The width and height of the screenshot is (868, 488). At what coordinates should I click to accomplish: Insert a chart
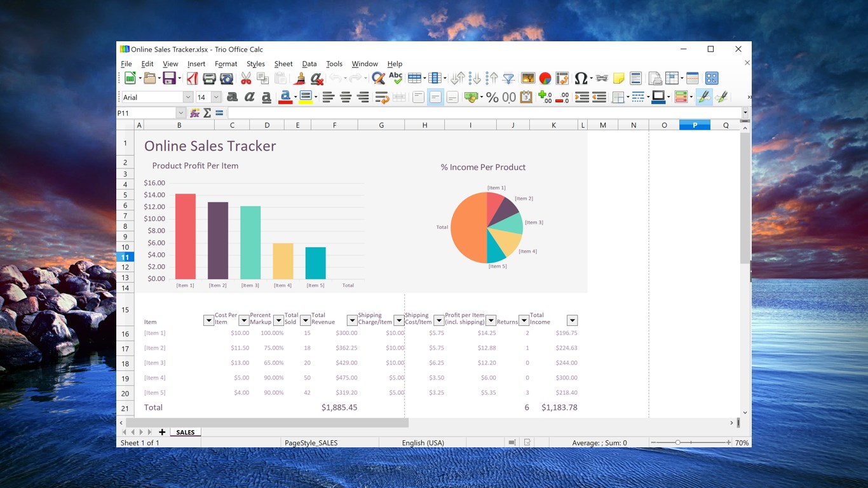tap(545, 78)
